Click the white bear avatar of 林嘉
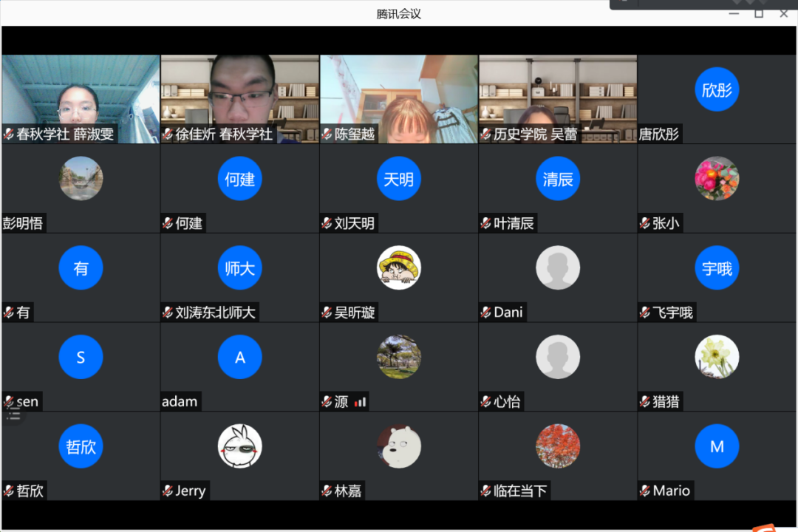798x532 pixels. click(x=399, y=446)
